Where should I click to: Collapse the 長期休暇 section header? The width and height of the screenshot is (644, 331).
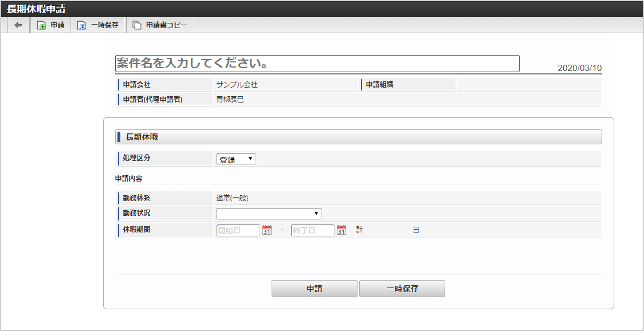click(358, 137)
